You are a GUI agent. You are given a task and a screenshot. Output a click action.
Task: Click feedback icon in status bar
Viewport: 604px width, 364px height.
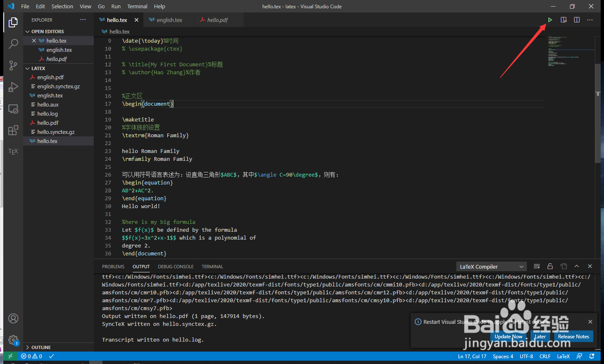click(x=580, y=356)
